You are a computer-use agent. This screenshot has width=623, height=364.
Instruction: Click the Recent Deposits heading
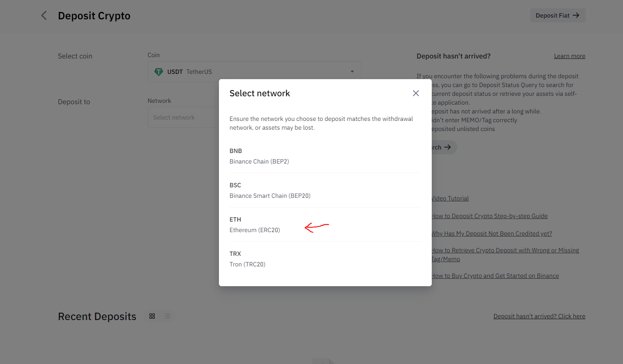coord(97,317)
